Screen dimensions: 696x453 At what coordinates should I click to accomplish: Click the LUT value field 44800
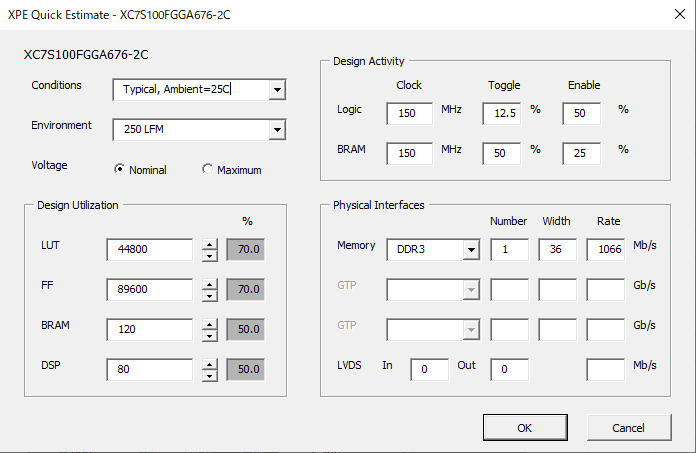point(150,249)
